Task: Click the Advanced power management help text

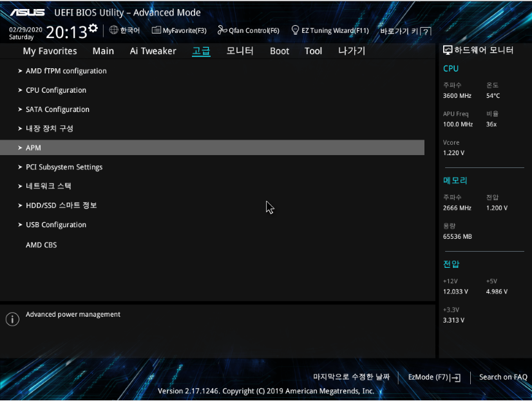Action: tap(73, 314)
